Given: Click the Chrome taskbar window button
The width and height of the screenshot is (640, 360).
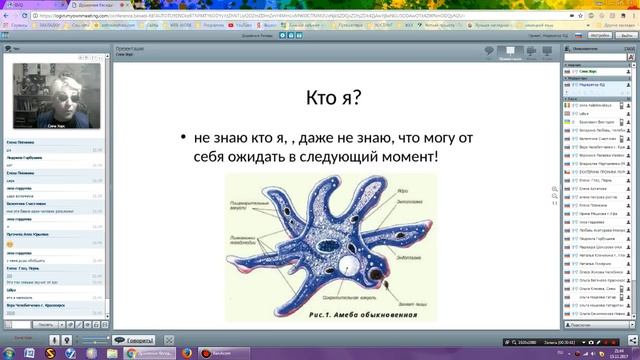Looking at the screenshot, I should (150, 353).
